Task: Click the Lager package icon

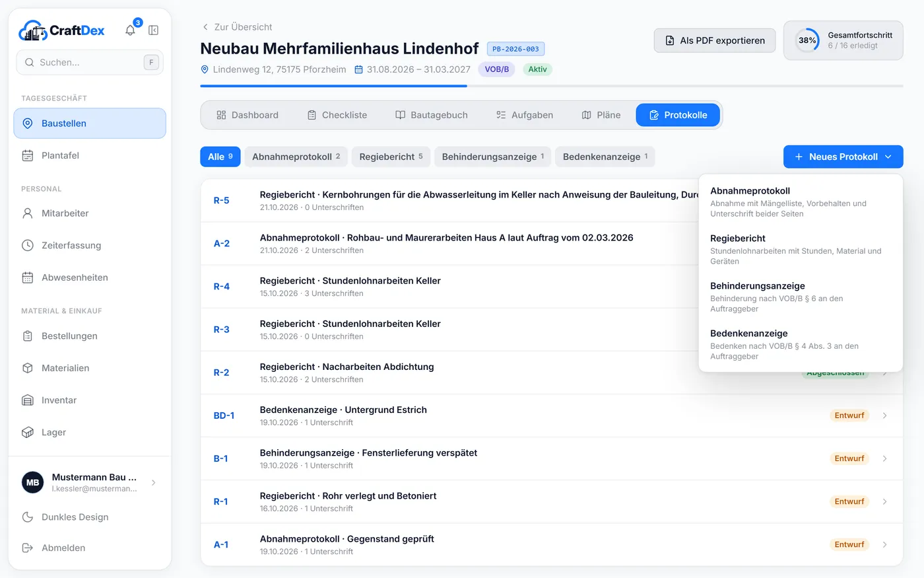Action: (28, 433)
